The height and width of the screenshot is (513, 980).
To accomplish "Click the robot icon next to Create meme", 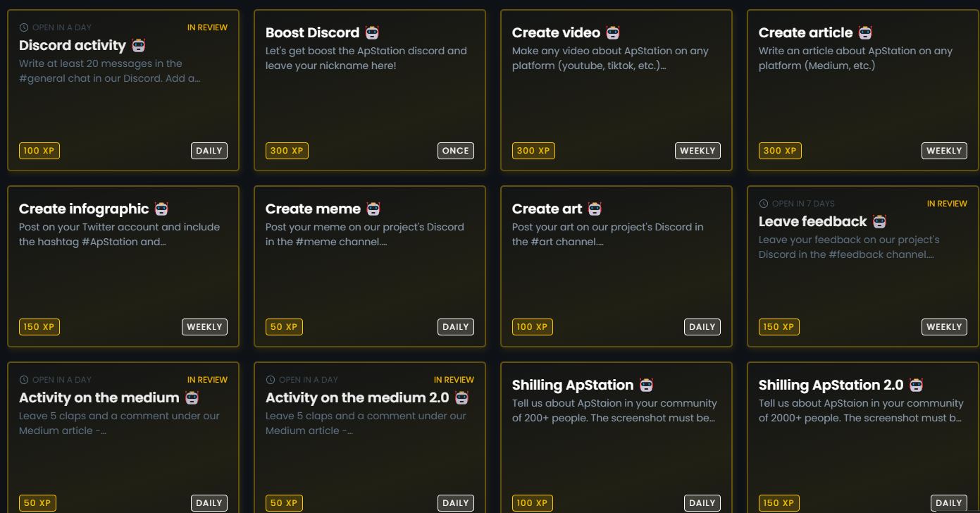I will tap(373, 209).
